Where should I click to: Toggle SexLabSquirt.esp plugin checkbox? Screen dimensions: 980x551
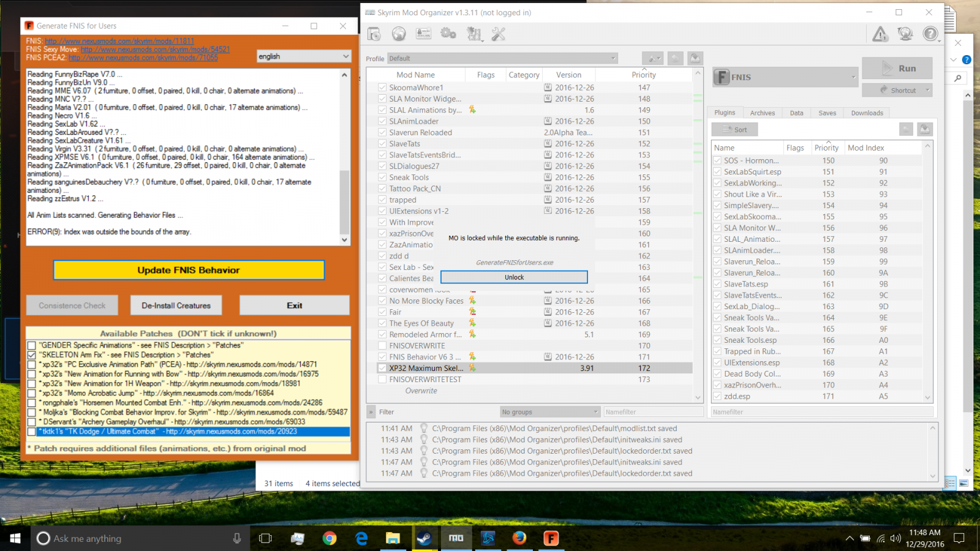717,172
